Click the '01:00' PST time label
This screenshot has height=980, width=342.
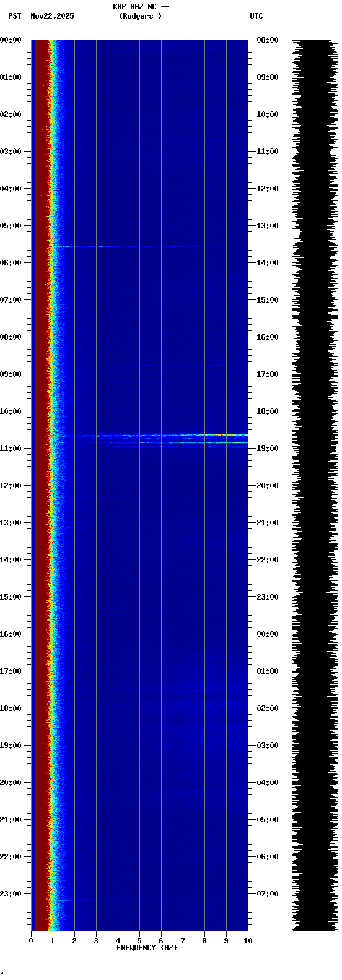tap(11, 77)
